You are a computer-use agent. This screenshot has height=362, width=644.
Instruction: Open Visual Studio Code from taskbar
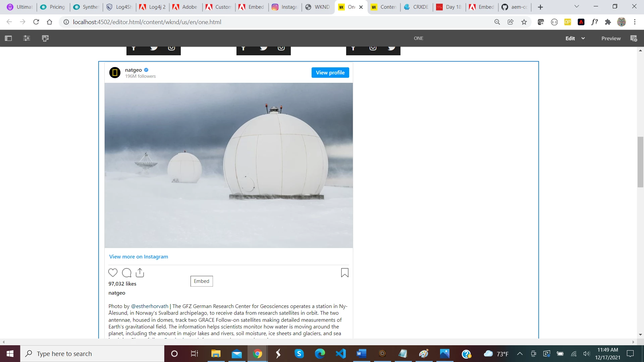click(340, 354)
